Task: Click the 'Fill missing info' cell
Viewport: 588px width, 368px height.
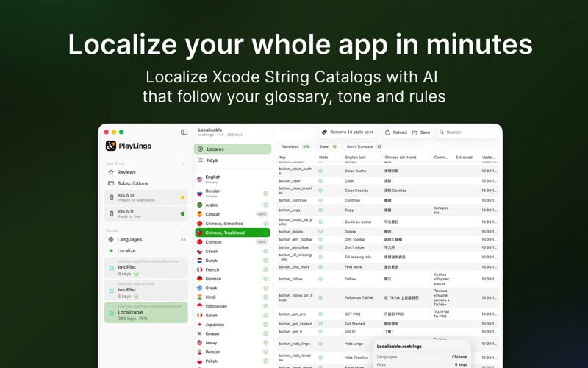Action: click(x=358, y=257)
